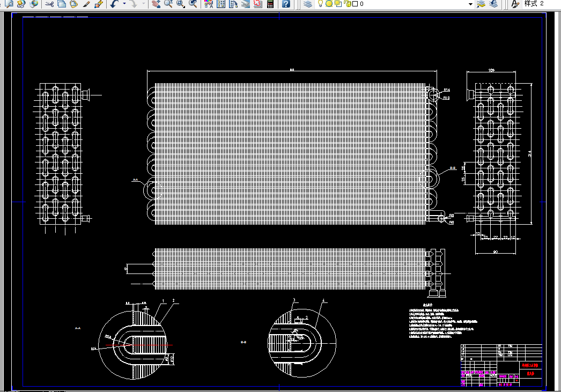This screenshot has height=392, width=561.
Task: Expand the undo history dropdown arrow
Action: point(124,4)
